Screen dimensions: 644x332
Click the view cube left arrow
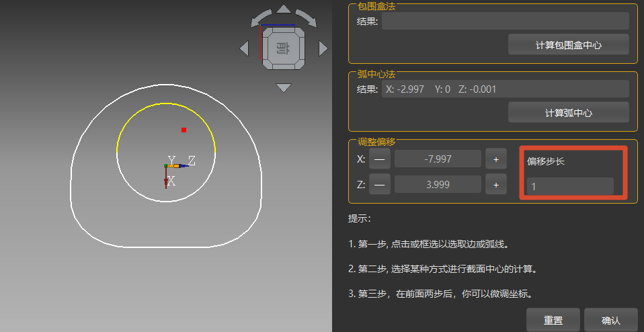(244, 48)
